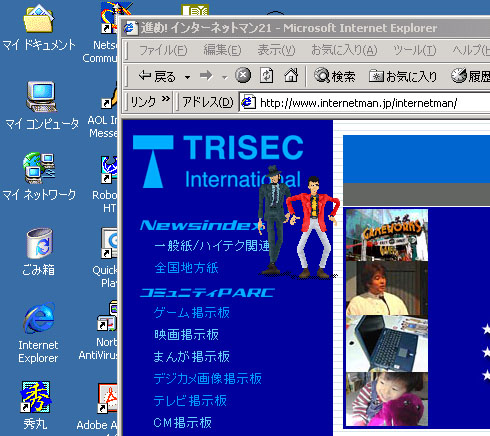Click the コミュニティPARC heading

[207, 293]
